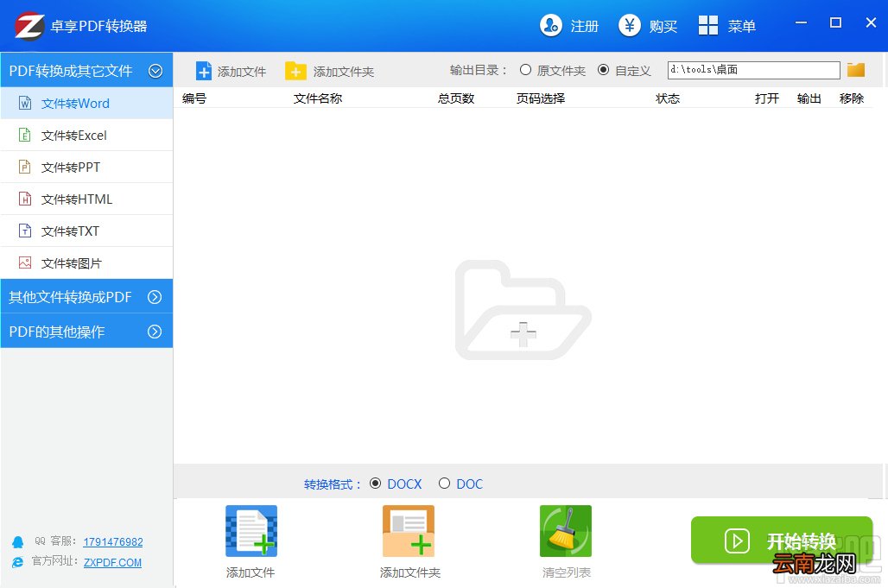Click the top toolbar 添加文件 icon
The width and height of the screenshot is (888, 588).
(x=204, y=72)
